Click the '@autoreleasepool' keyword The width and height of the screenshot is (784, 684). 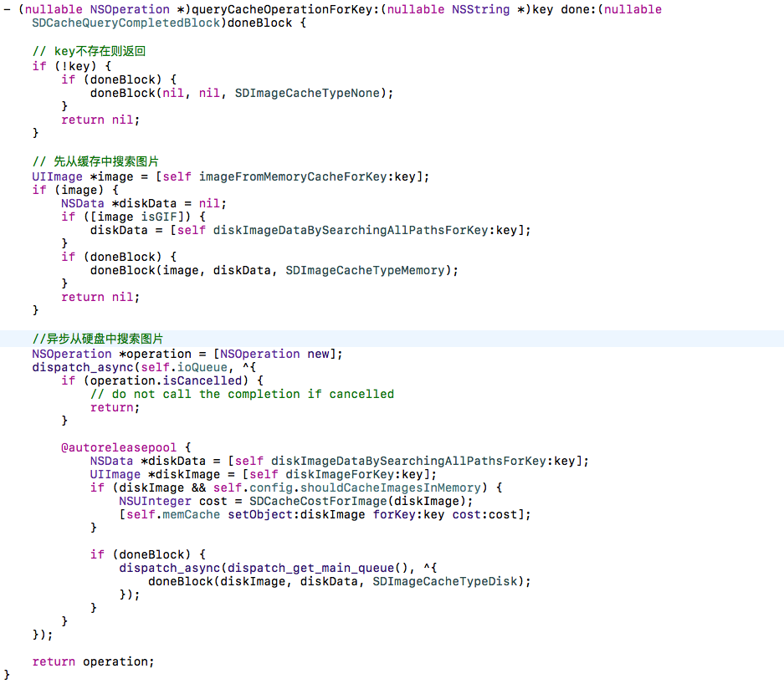[x=119, y=447]
